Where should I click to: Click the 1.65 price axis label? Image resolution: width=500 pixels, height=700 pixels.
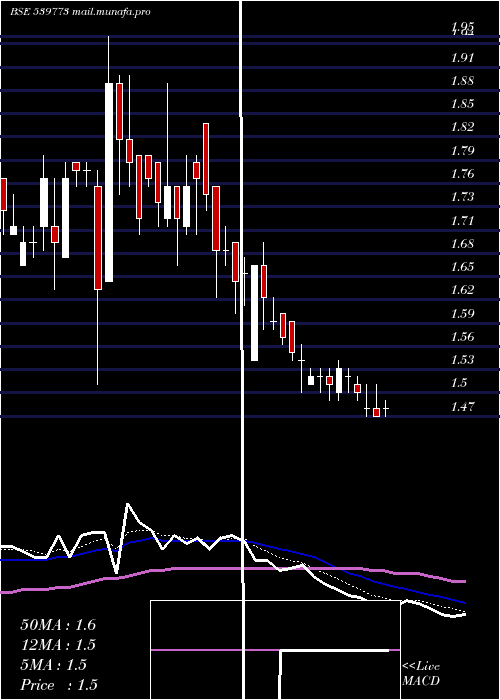point(461,267)
